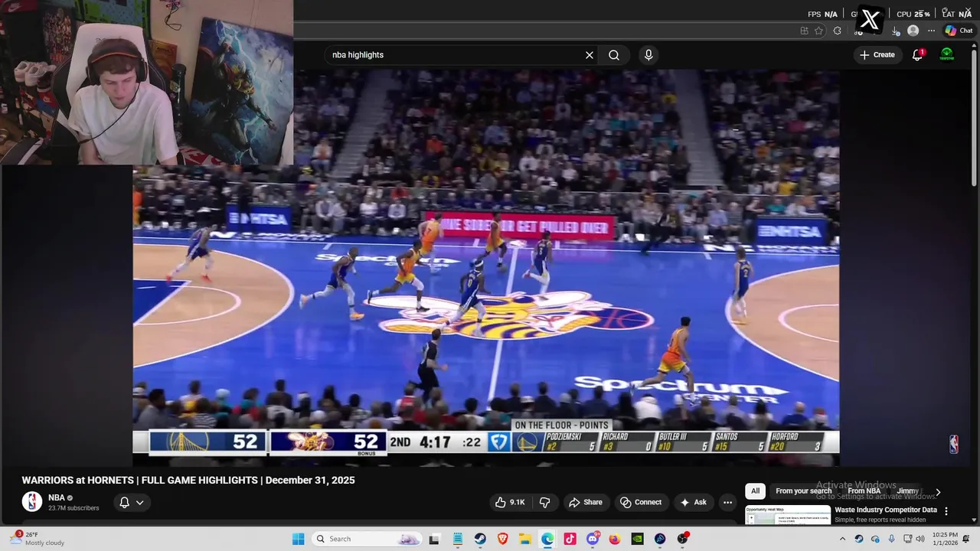
Task: Click the YouTube search magnifier button
Action: tap(614, 55)
